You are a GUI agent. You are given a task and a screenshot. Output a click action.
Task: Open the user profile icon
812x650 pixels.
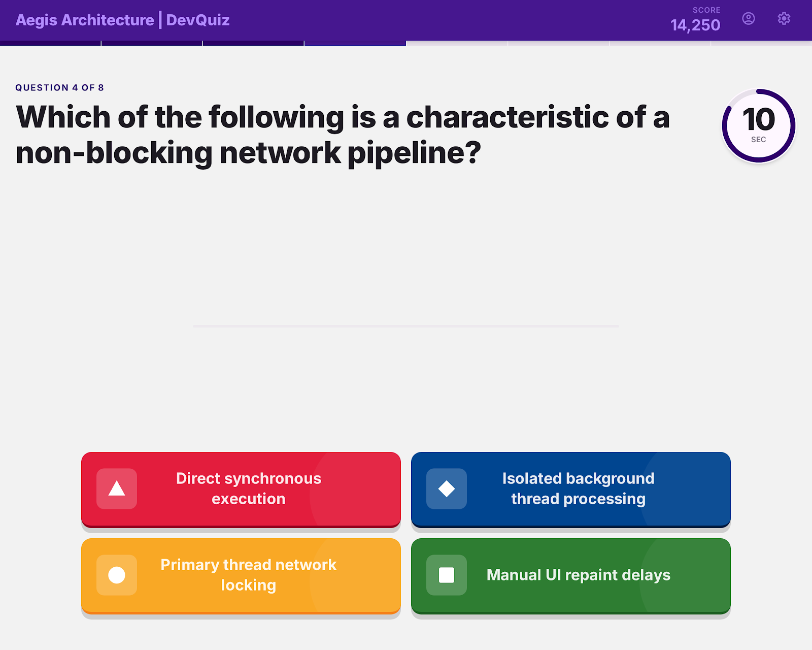749,19
